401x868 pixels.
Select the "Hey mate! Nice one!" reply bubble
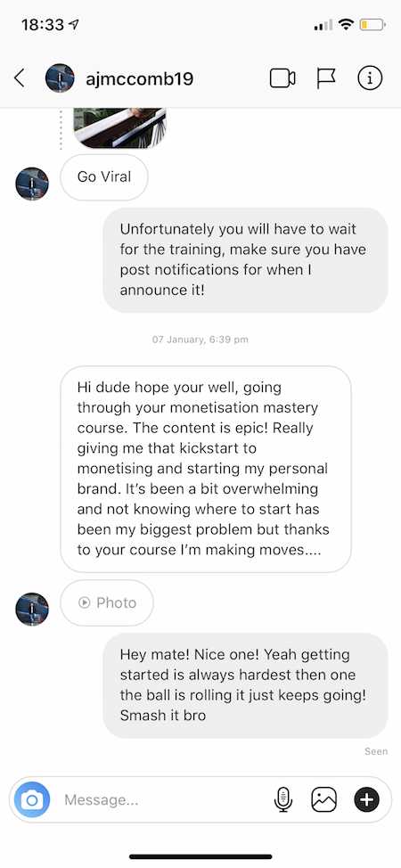click(245, 685)
